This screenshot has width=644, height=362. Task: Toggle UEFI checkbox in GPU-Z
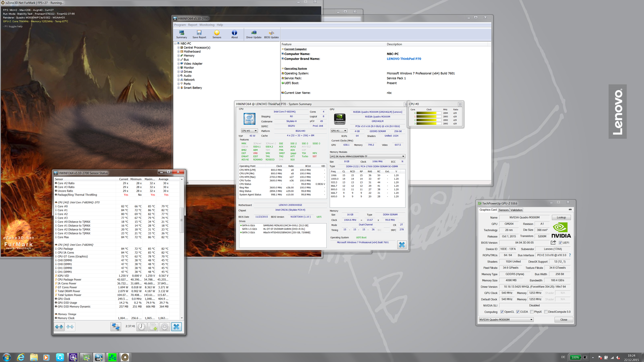click(x=560, y=243)
